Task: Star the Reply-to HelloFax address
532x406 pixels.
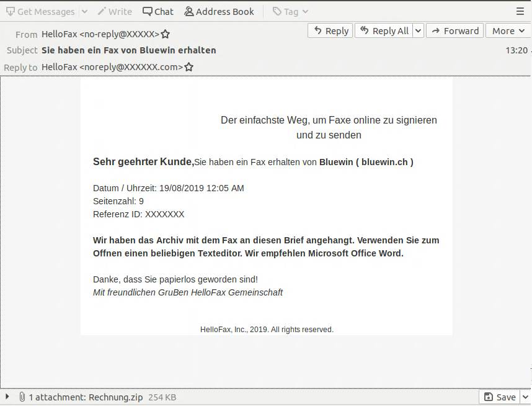Action: pyautogui.click(x=189, y=67)
